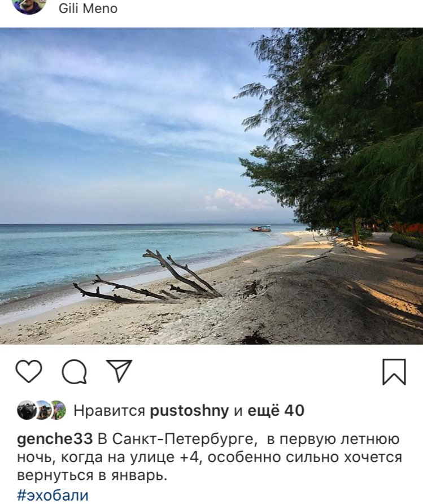Open comments with the speech bubble icon
The height and width of the screenshot is (504, 423).
(74, 371)
